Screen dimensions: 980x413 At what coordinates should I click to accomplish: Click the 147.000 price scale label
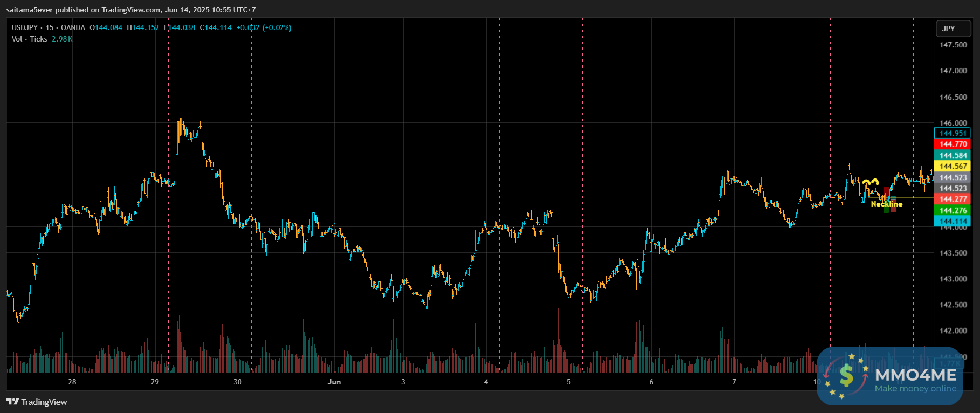pos(953,71)
